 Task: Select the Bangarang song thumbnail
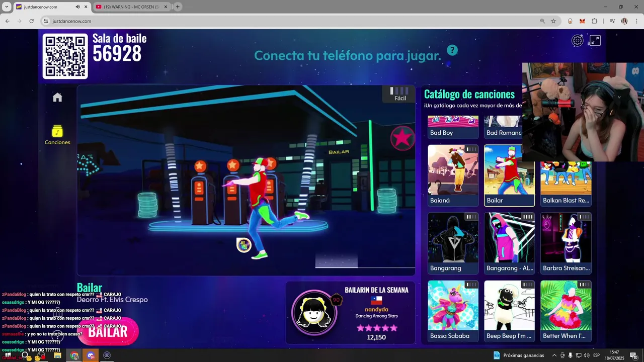453,238
